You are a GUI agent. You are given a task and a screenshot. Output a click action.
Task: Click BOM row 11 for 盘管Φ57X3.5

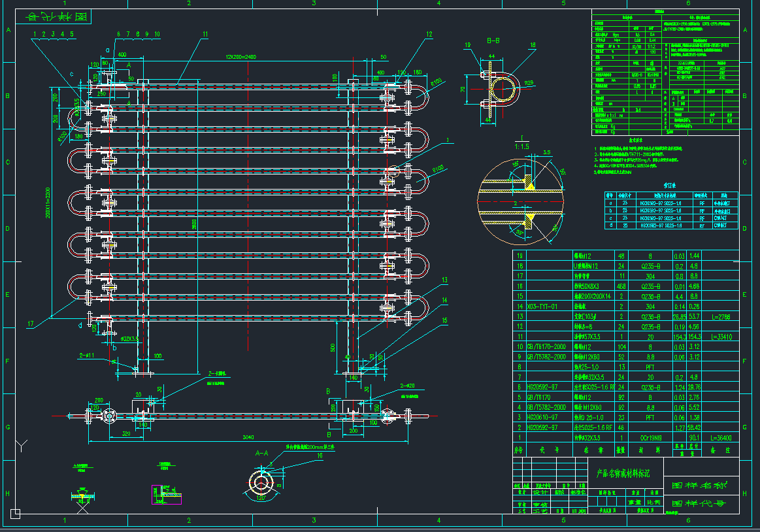coord(588,336)
